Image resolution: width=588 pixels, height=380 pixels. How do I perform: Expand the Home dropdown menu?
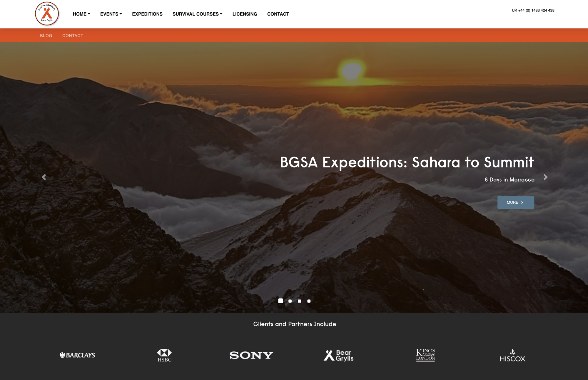click(81, 14)
